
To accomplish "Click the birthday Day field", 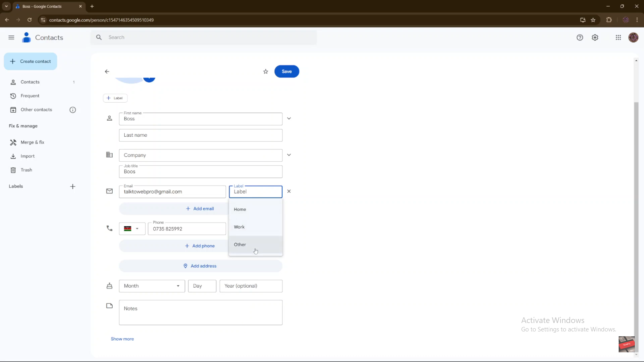I will (202, 286).
